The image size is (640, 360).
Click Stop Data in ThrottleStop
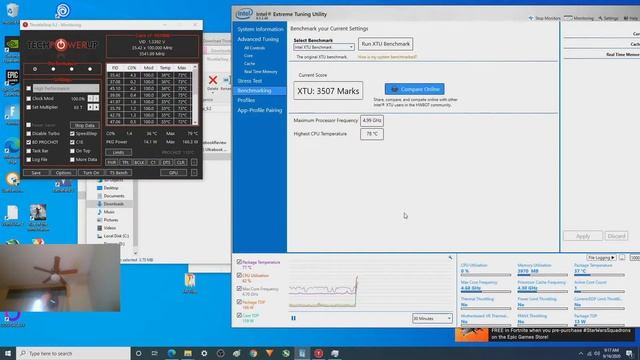(85, 125)
